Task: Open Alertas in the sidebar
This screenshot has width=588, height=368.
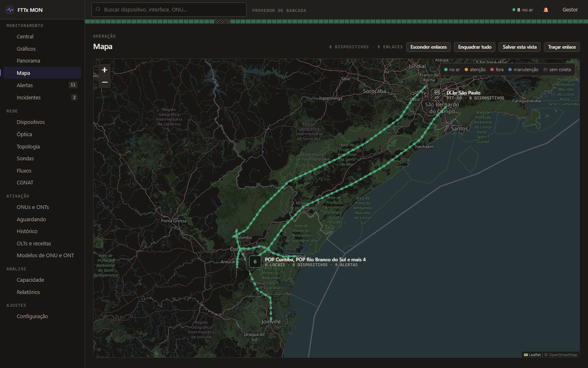Action: [42, 85]
